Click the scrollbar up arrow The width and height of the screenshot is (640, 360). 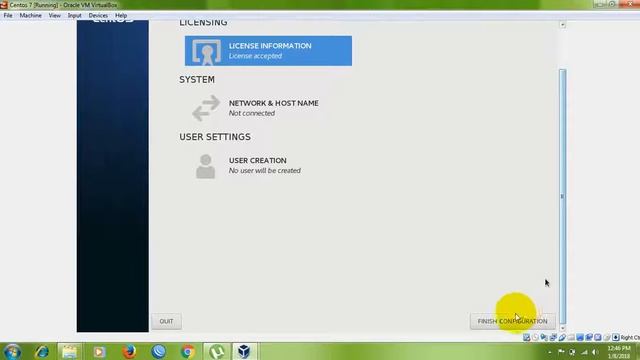click(562, 24)
